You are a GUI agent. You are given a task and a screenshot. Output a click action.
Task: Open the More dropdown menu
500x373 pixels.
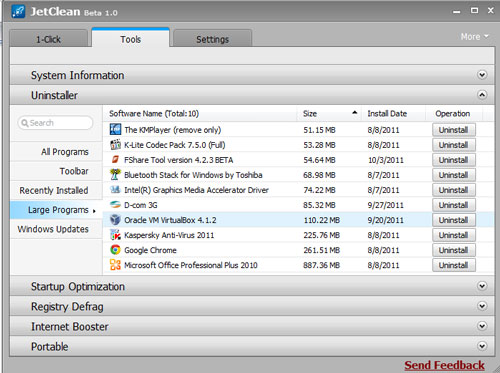tap(474, 37)
